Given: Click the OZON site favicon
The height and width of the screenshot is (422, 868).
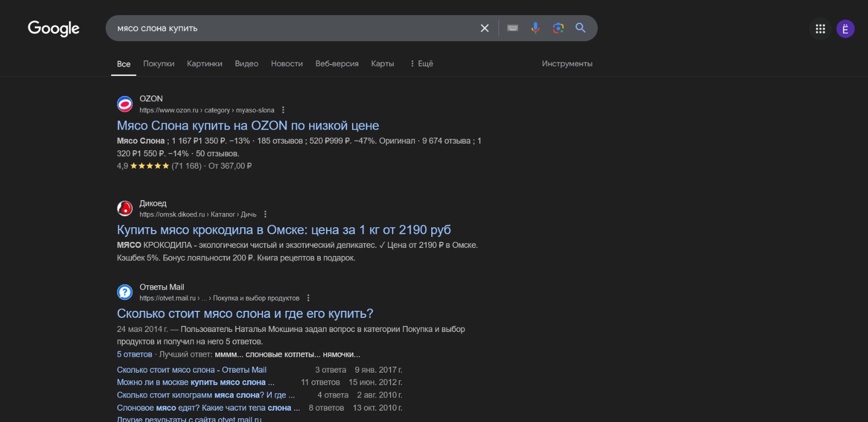Looking at the screenshot, I should click(x=125, y=104).
